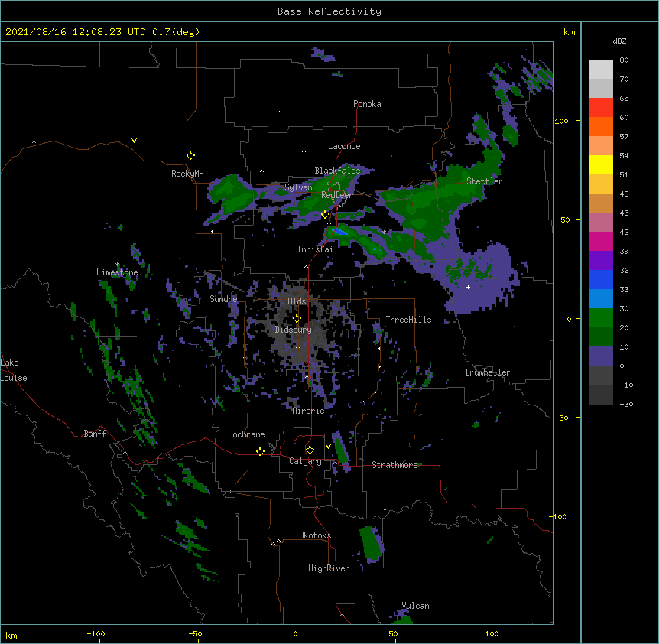
Task: Click the Ponoka city label
Action: (367, 104)
